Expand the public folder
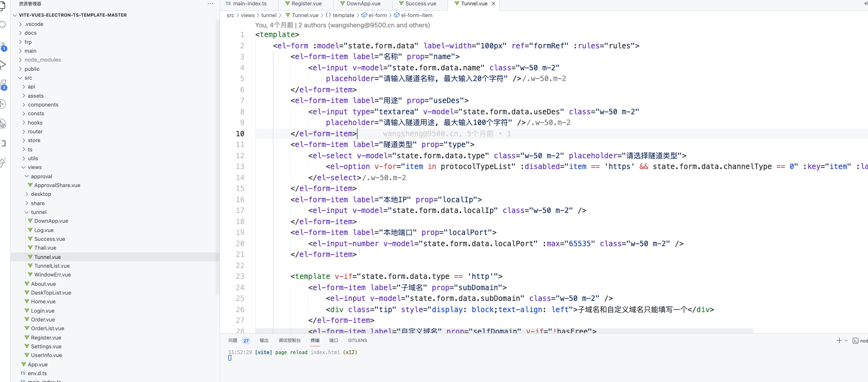This screenshot has width=868, height=382. (x=115, y=69)
